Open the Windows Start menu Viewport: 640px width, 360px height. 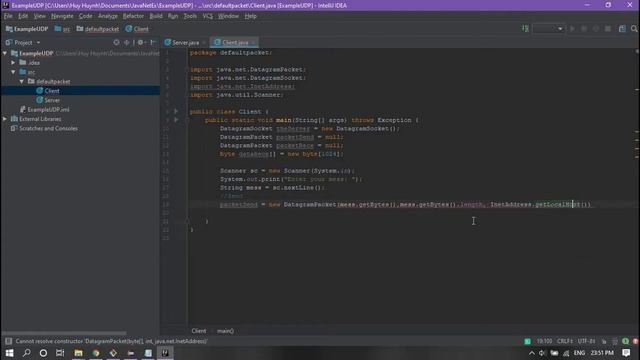[9, 353]
